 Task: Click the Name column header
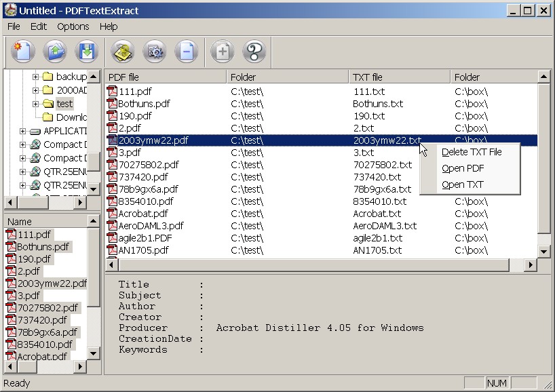point(46,222)
